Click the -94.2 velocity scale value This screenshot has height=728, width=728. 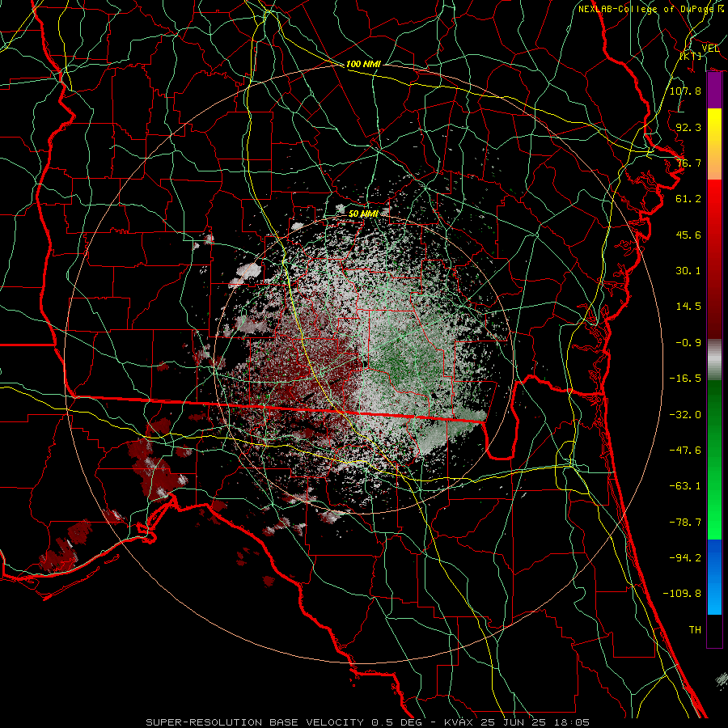coord(685,558)
